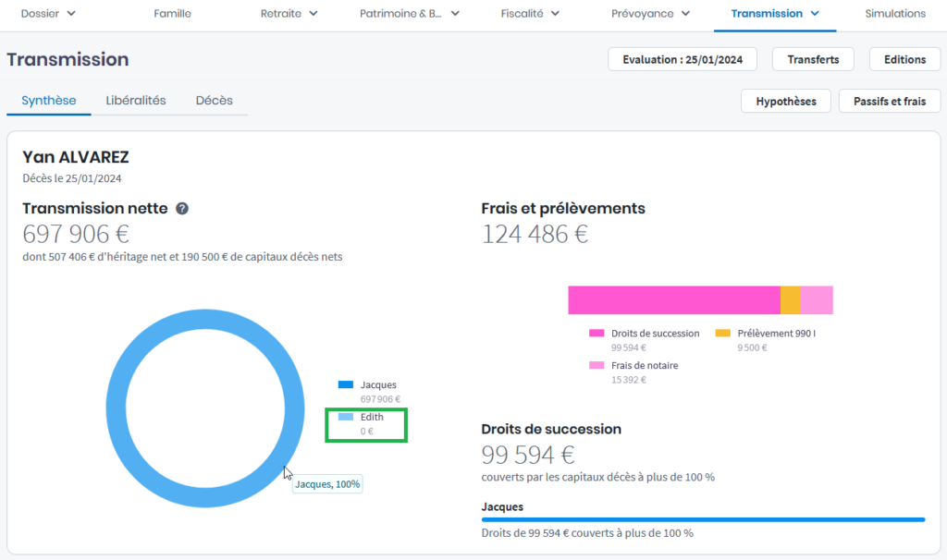Expand the Fiscalité menu chevron
The height and width of the screenshot is (560, 947).
tap(554, 14)
